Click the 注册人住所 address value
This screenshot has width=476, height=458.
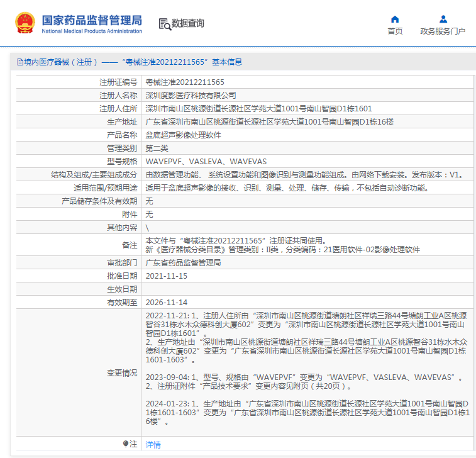click(x=258, y=108)
